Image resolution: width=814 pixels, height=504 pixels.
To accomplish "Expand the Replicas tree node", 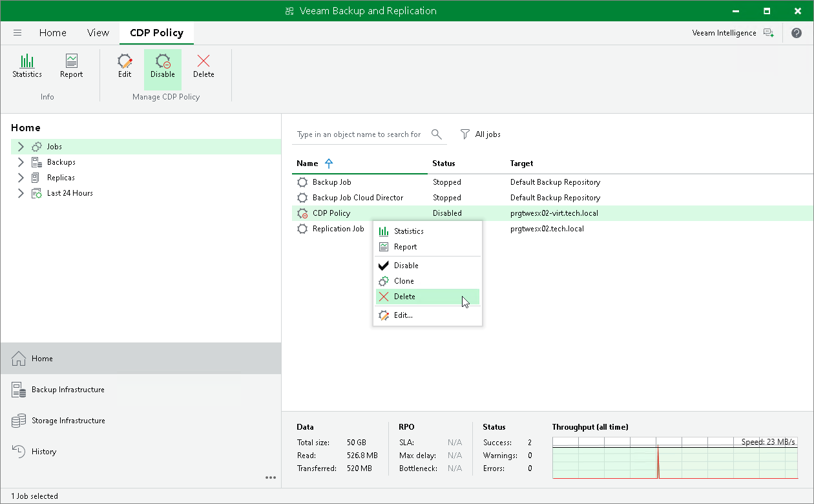I will pos(21,178).
